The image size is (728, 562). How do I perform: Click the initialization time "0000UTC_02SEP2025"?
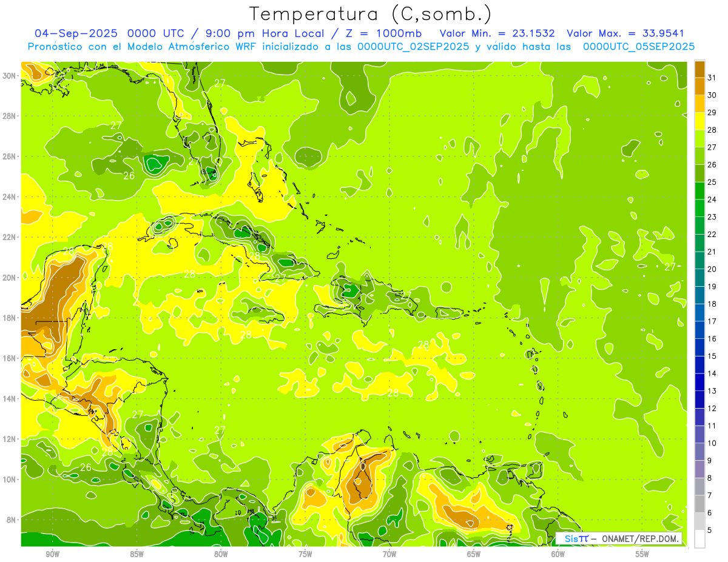(x=413, y=47)
